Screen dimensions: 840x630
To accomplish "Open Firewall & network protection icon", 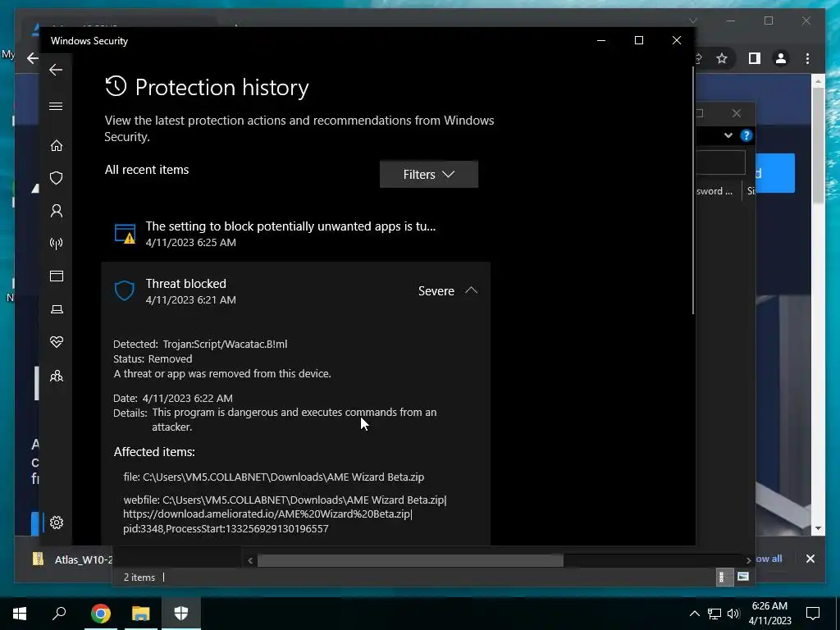I will 57,244.
